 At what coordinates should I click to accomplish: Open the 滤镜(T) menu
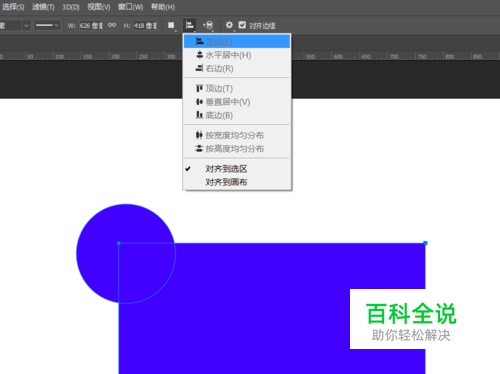coord(43,7)
